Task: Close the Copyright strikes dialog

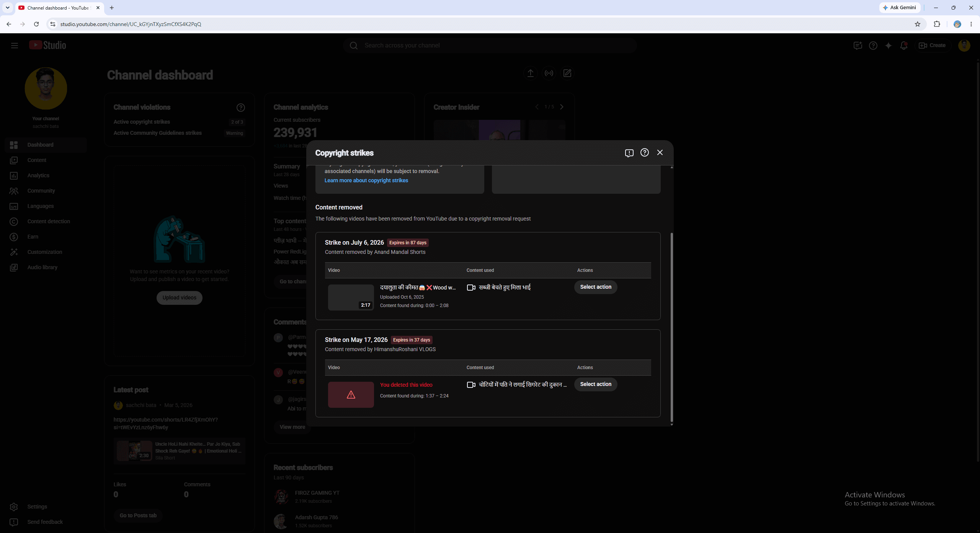Action: [660, 152]
